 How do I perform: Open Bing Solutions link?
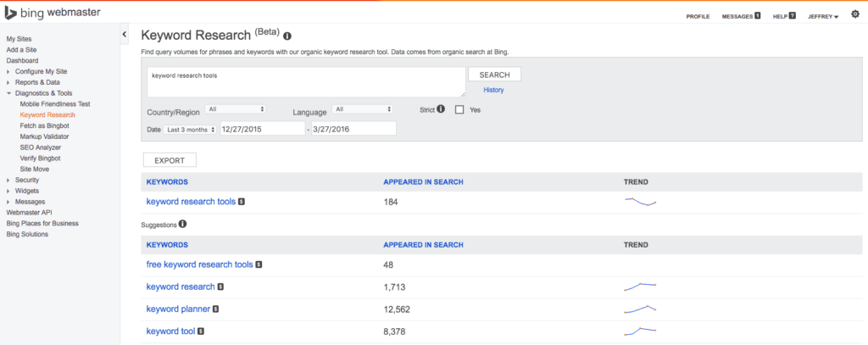coord(27,234)
